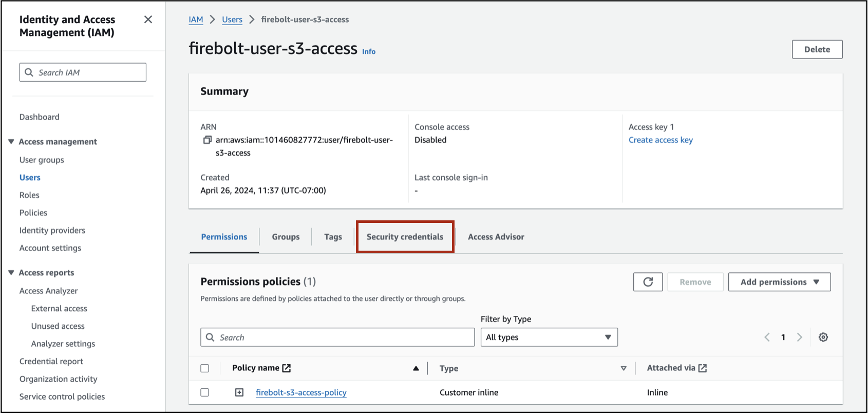
Task: Refresh the permissions policies list
Action: point(648,282)
